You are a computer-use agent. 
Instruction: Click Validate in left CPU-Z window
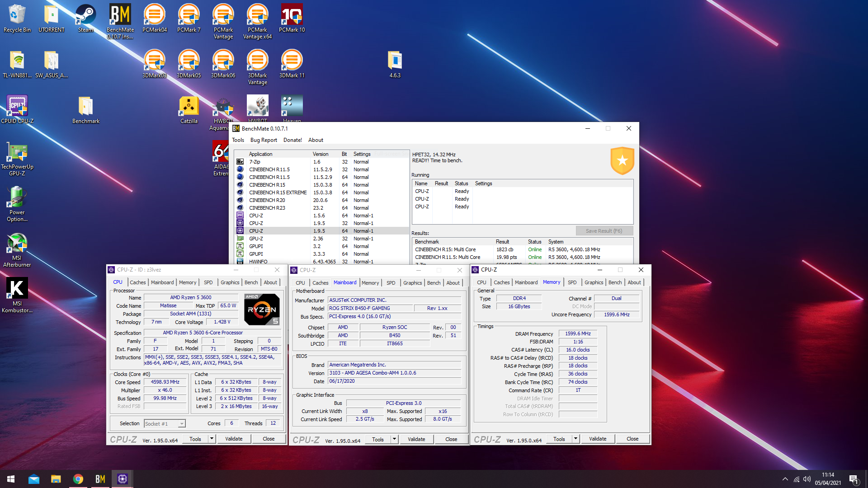[234, 439]
